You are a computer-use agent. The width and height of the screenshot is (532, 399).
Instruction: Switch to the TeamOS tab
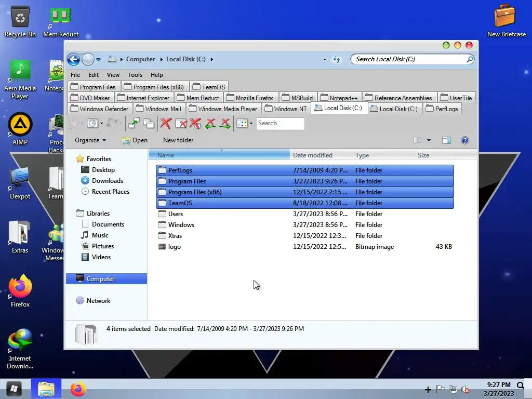tap(209, 87)
